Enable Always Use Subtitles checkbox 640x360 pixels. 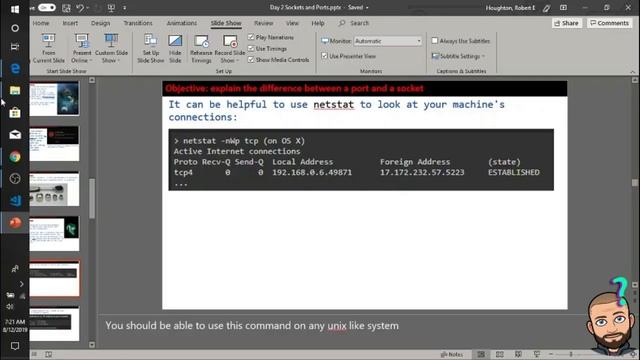[x=435, y=40]
